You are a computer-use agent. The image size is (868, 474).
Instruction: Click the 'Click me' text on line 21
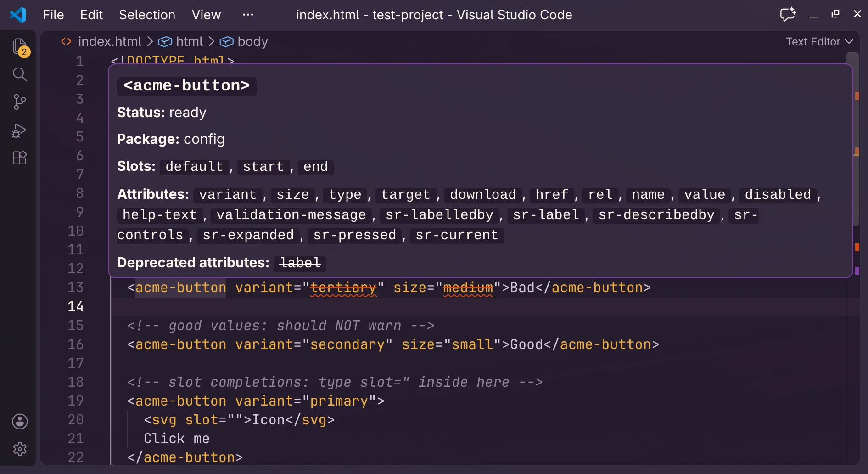coord(177,439)
